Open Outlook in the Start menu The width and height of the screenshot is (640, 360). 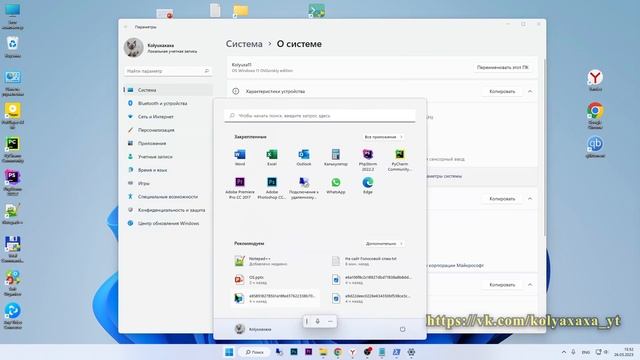tap(304, 157)
